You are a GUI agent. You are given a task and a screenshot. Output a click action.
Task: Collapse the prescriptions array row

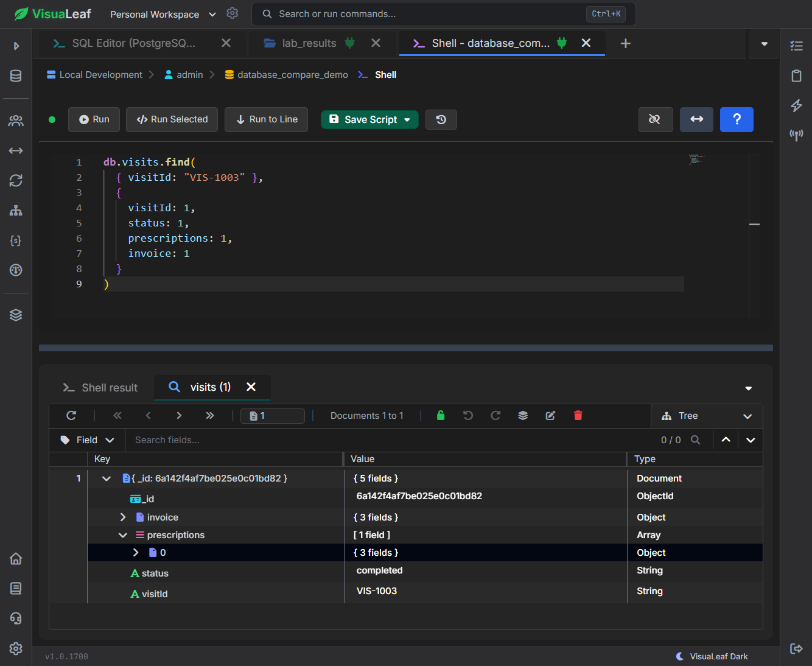pyautogui.click(x=123, y=535)
